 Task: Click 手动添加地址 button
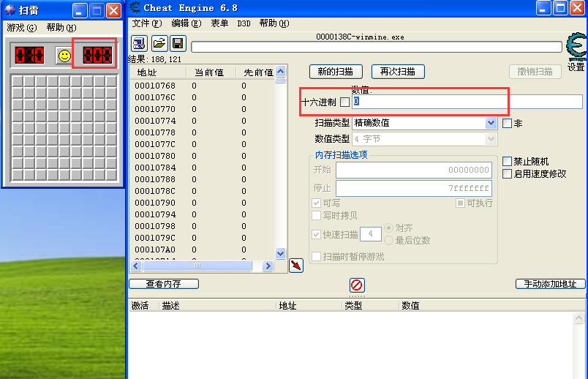point(550,284)
